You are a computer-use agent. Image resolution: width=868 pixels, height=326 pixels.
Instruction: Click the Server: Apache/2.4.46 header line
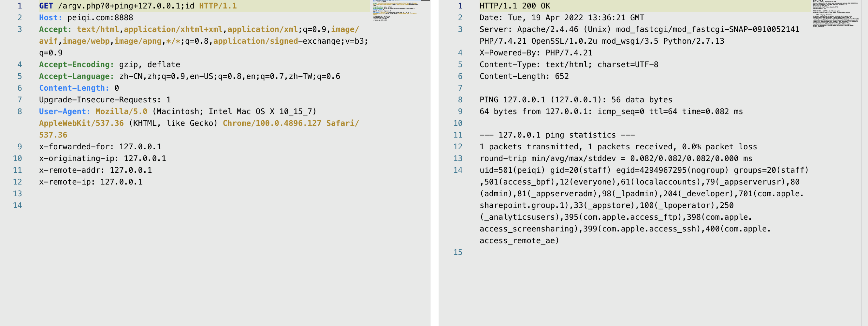pyautogui.click(x=640, y=35)
